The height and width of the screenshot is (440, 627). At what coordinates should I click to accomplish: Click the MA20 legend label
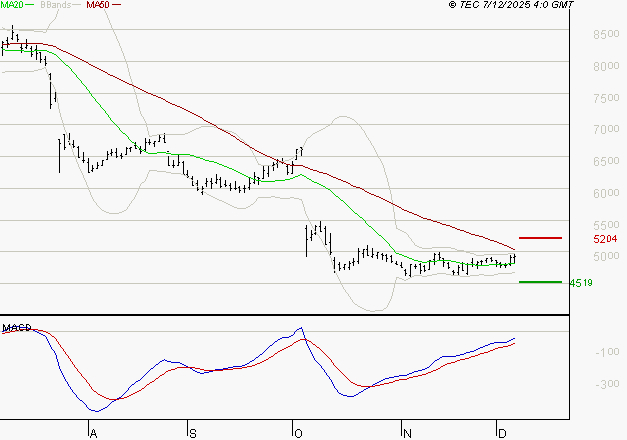12,4
